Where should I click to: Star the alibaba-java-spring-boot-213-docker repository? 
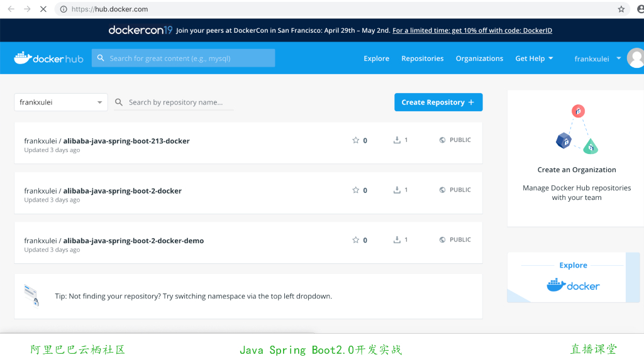[356, 140]
